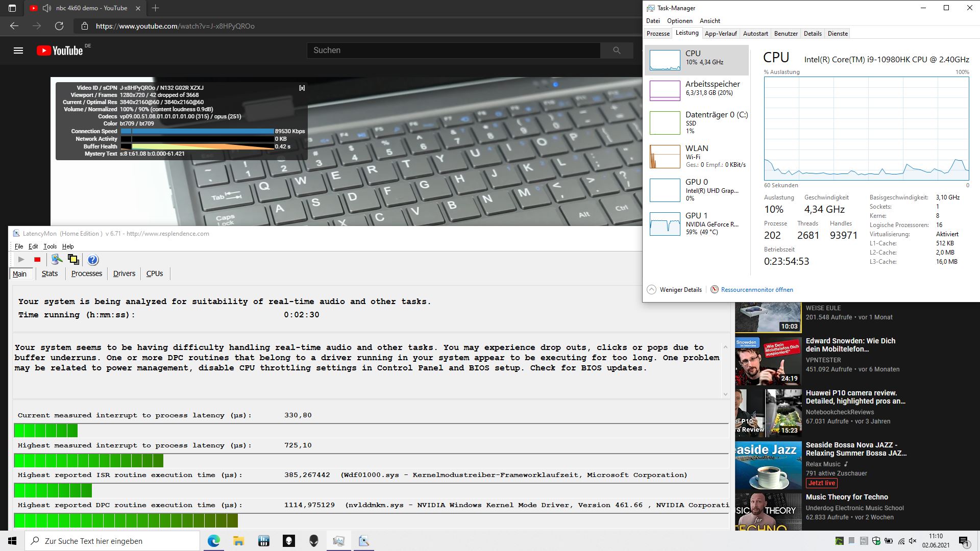
Task: Open the YouTube hamburger guide menu
Action: tap(18, 51)
